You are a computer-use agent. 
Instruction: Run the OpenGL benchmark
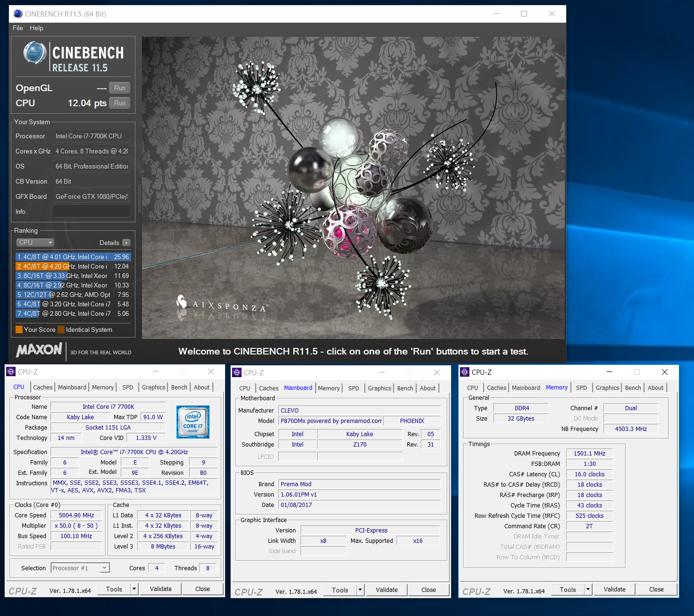[120, 88]
